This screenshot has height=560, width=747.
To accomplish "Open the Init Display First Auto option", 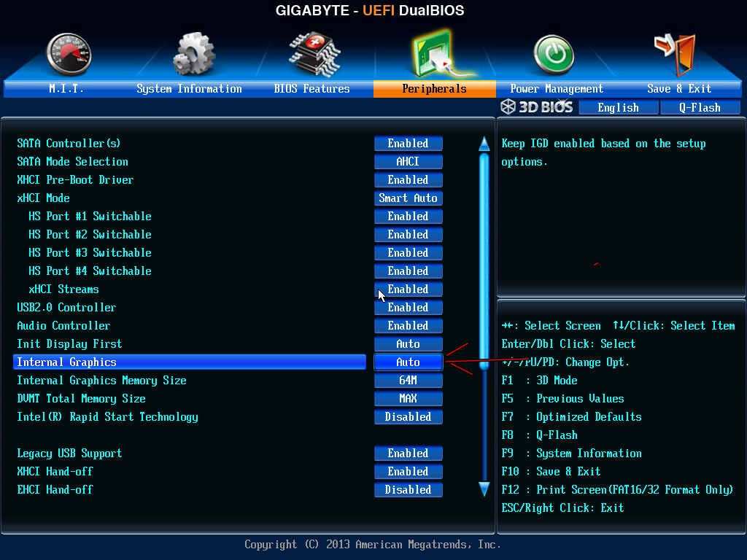I will pos(409,344).
